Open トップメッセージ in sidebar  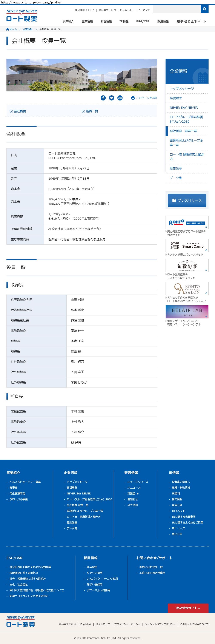point(182,88)
